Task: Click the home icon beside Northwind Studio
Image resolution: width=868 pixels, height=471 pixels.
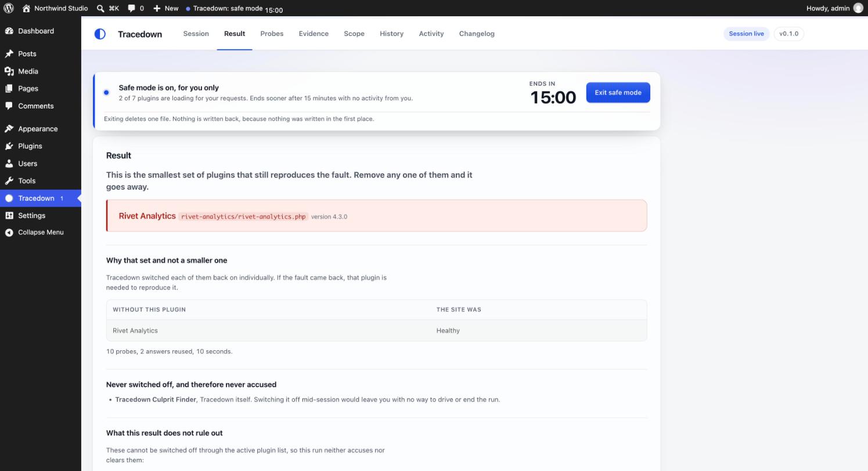Action: pos(26,8)
